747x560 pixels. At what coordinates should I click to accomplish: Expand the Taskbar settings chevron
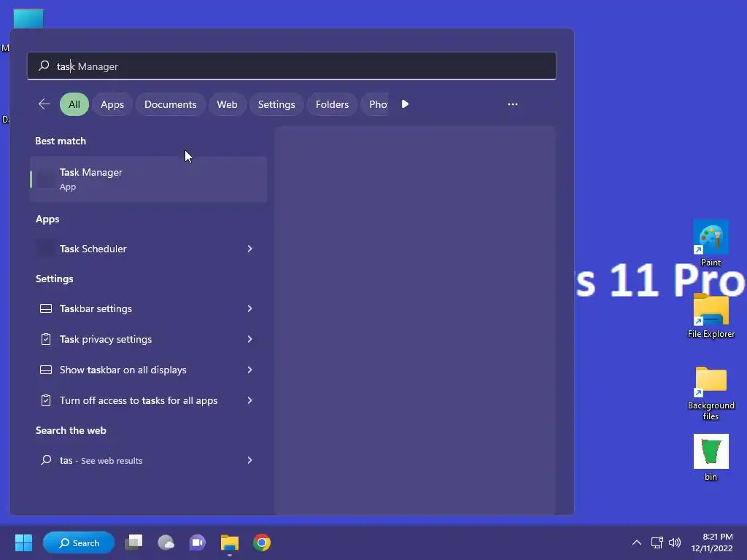click(x=249, y=308)
